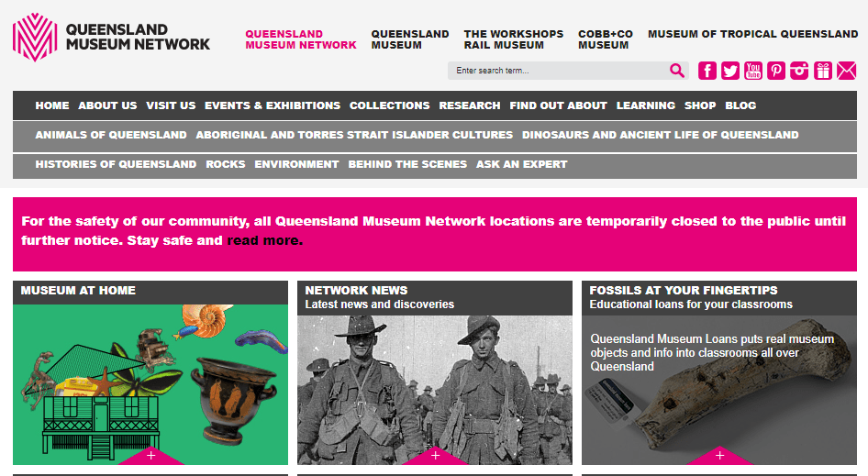868x476 pixels.
Task: Open Dinosaurs and Ancient Life of Queensland
Action: tap(660, 135)
